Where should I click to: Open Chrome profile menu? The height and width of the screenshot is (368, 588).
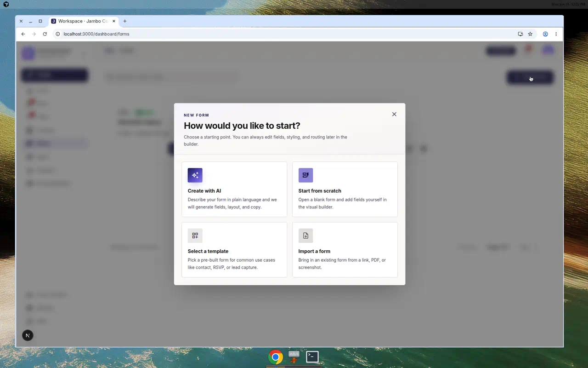click(545, 34)
